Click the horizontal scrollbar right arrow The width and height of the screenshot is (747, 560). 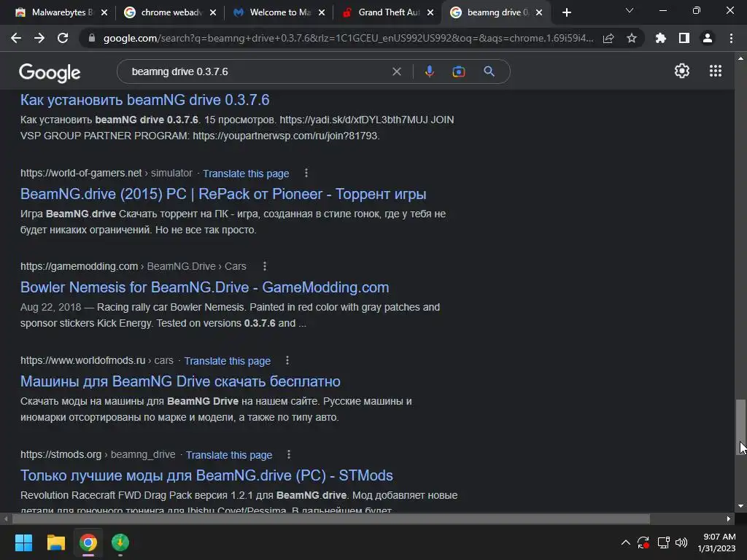(x=729, y=518)
